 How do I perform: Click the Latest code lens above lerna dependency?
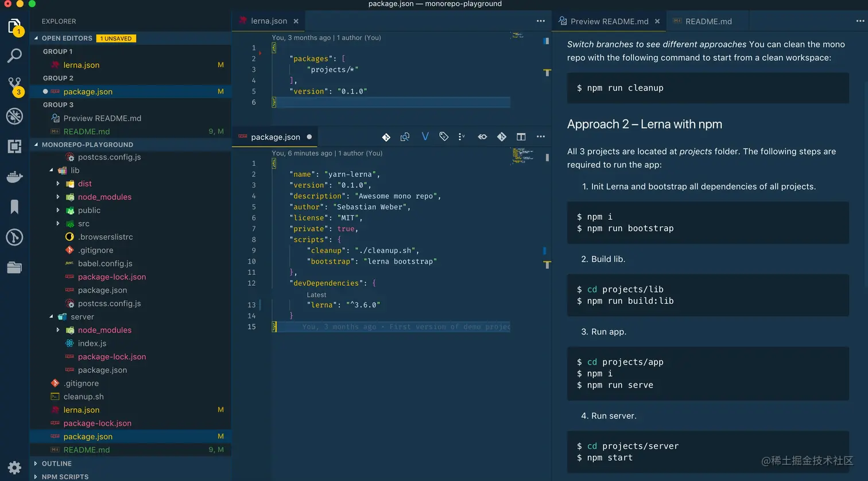[x=316, y=294]
